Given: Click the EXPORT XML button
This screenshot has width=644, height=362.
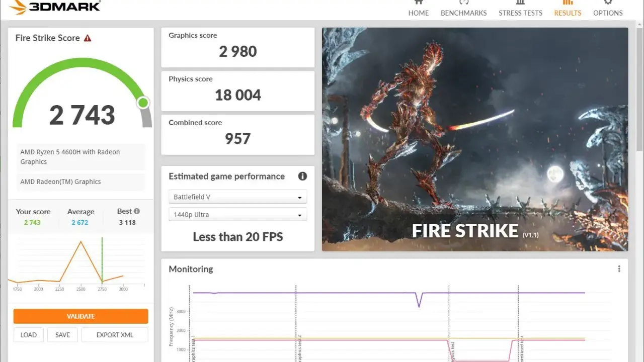Looking at the screenshot, I should (115, 335).
